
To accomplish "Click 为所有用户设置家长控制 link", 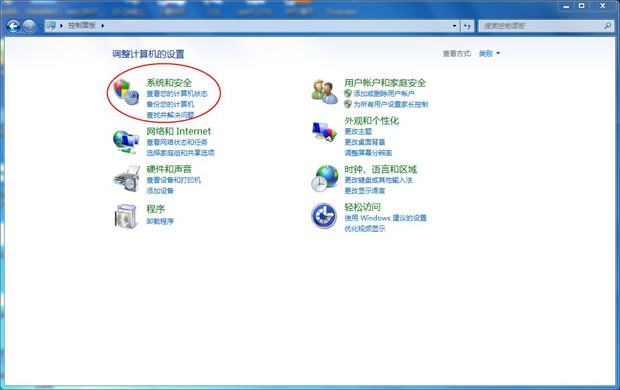I will (x=391, y=104).
